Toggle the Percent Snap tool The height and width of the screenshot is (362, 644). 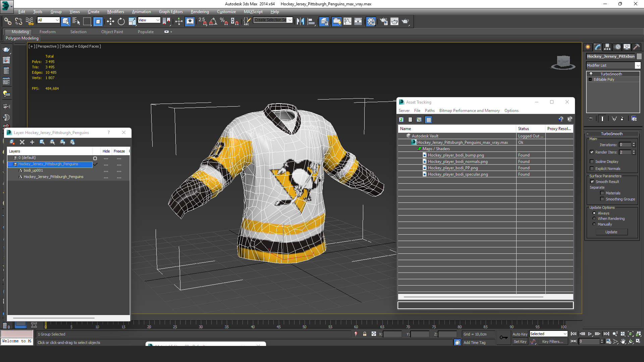pos(224,21)
